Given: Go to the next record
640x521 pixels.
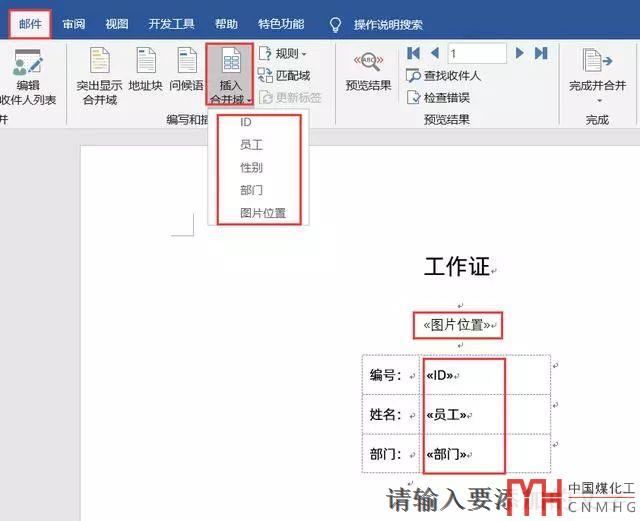Looking at the screenshot, I should (x=520, y=53).
